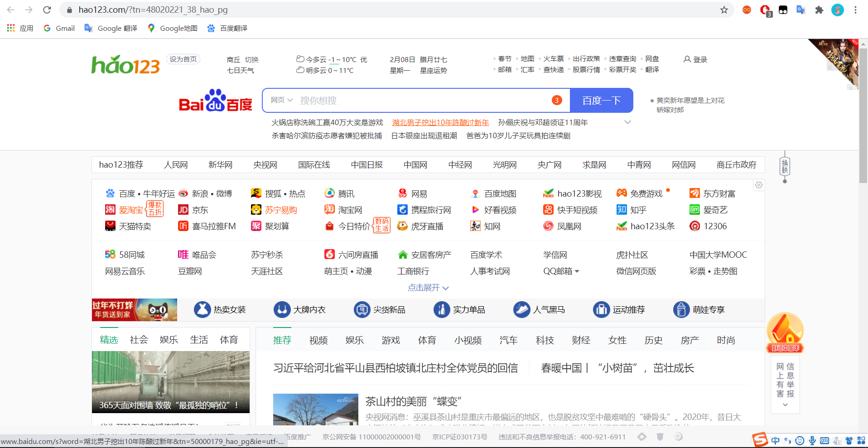Open the Apps bookmark grid icon
This screenshot has height=448, width=868.
(x=11, y=28)
